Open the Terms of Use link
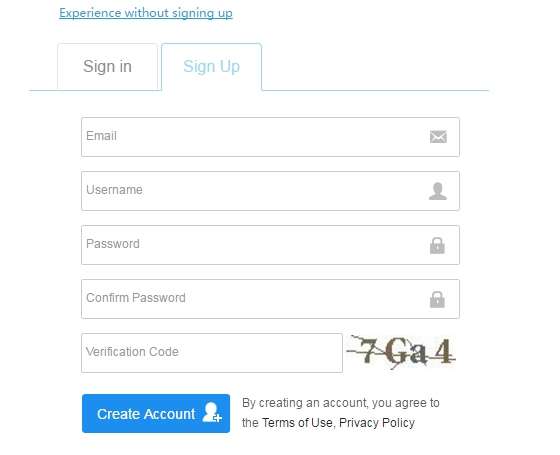The height and width of the screenshot is (455, 560). tap(297, 423)
